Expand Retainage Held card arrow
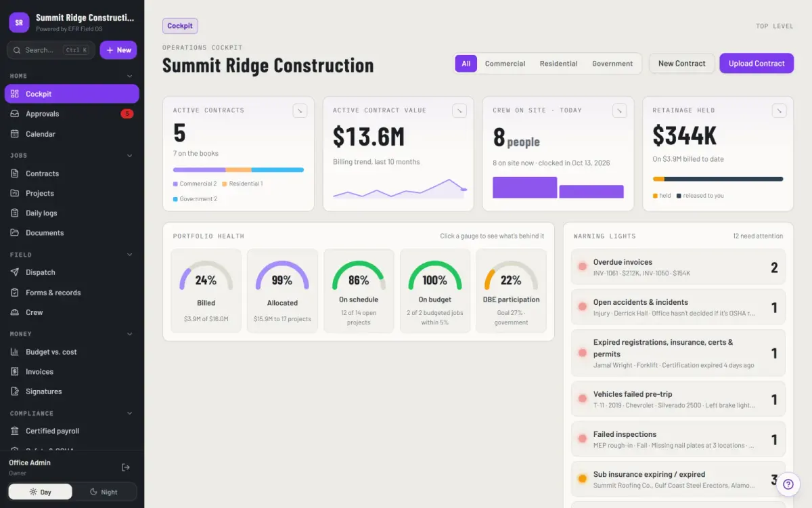 coord(779,110)
